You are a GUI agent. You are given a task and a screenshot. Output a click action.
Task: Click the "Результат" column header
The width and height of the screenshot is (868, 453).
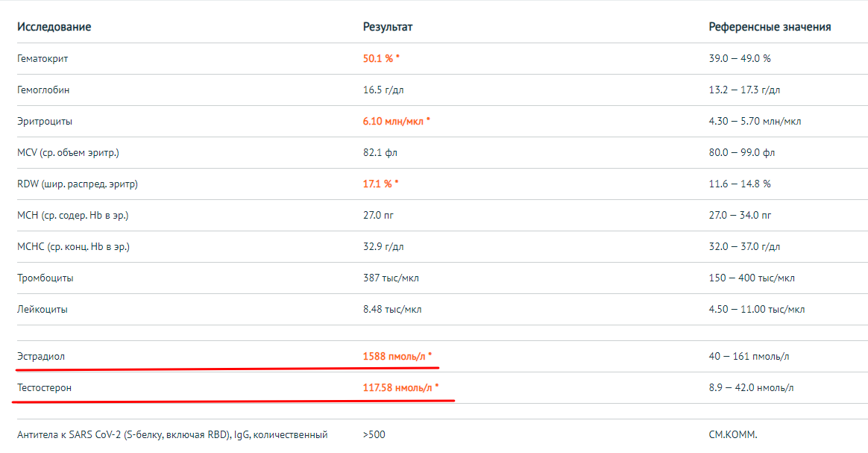(x=388, y=27)
